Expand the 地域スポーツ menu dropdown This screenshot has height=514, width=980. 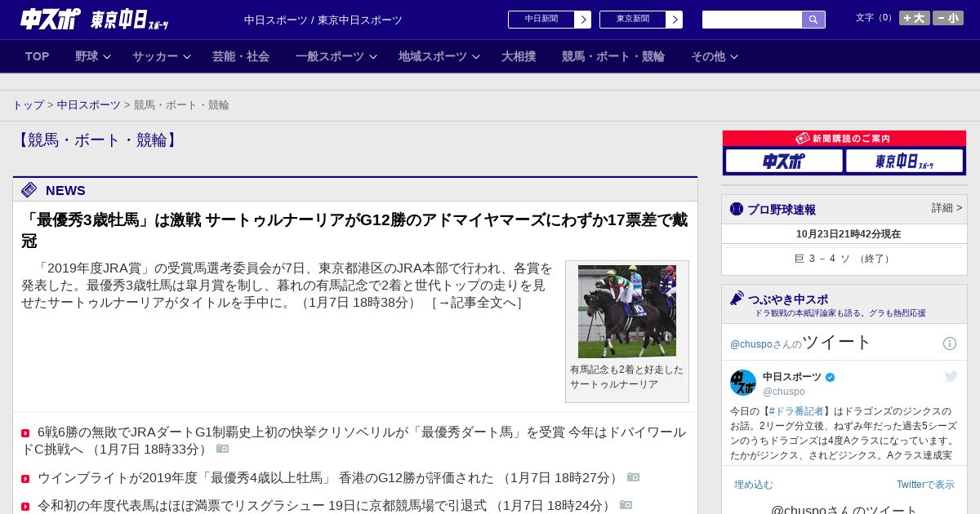click(x=439, y=56)
